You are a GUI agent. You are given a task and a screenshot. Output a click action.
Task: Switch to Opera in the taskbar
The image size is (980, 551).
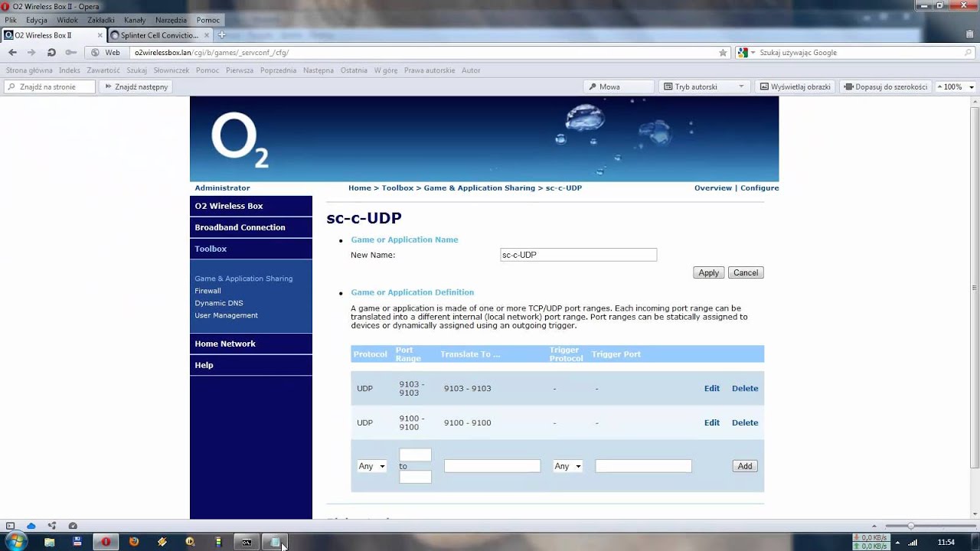point(106,542)
